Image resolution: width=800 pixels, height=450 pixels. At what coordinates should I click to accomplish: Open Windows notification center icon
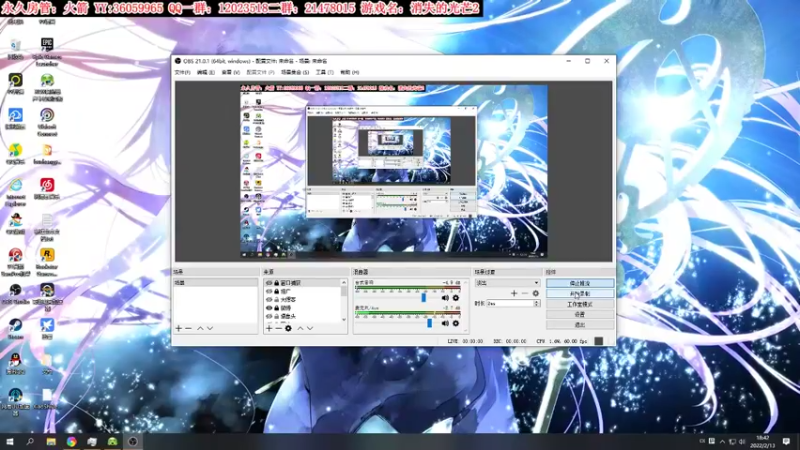pyautogui.click(x=786, y=441)
